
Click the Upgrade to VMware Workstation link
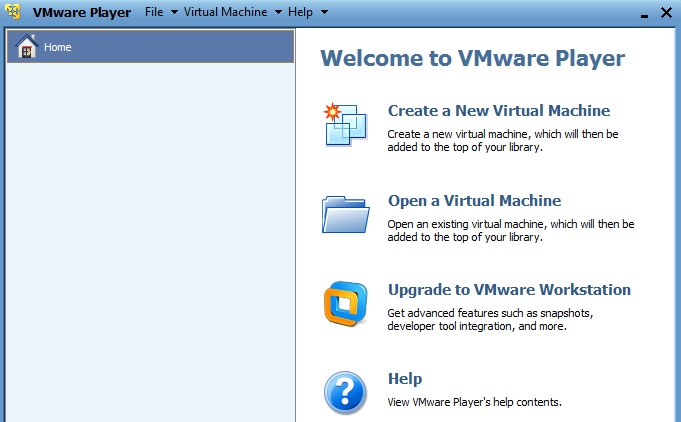[509, 290]
